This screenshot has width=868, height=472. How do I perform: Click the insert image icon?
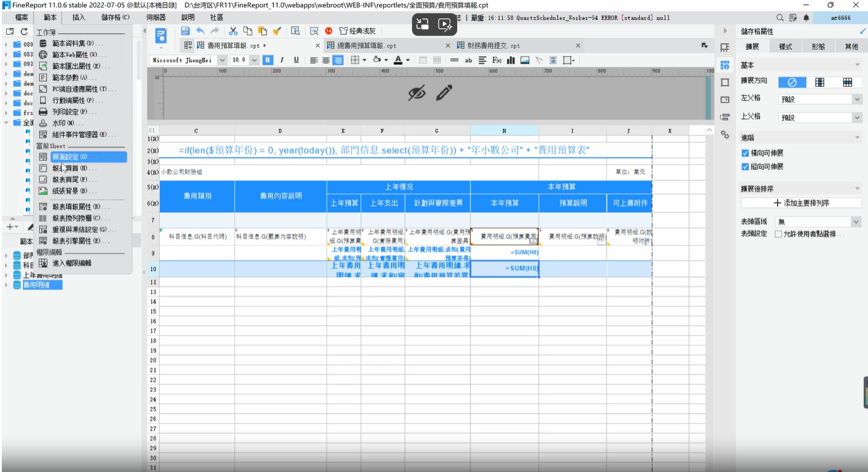[x=525, y=60]
